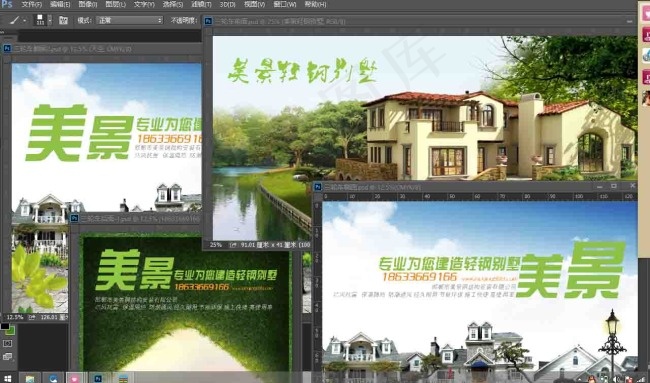Open the 帮助(H) menu
Viewport: 650px width, 383px height.
pos(315,5)
